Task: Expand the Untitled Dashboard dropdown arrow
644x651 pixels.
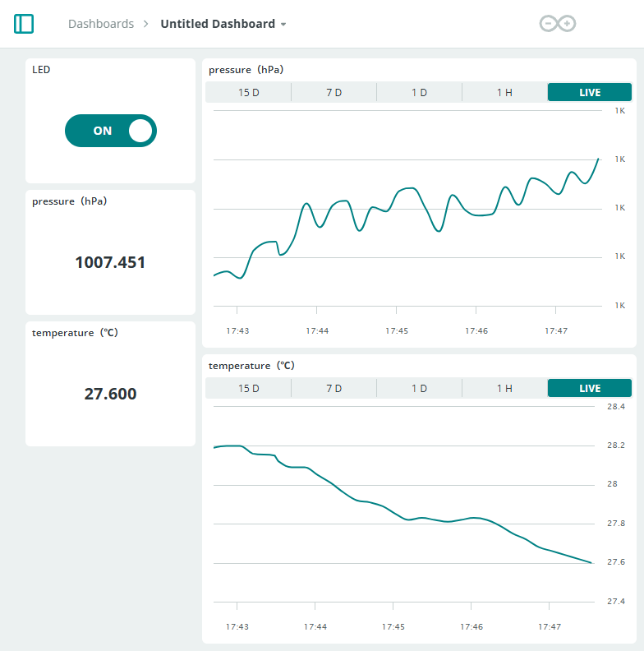Action: click(x=283, y=25)
